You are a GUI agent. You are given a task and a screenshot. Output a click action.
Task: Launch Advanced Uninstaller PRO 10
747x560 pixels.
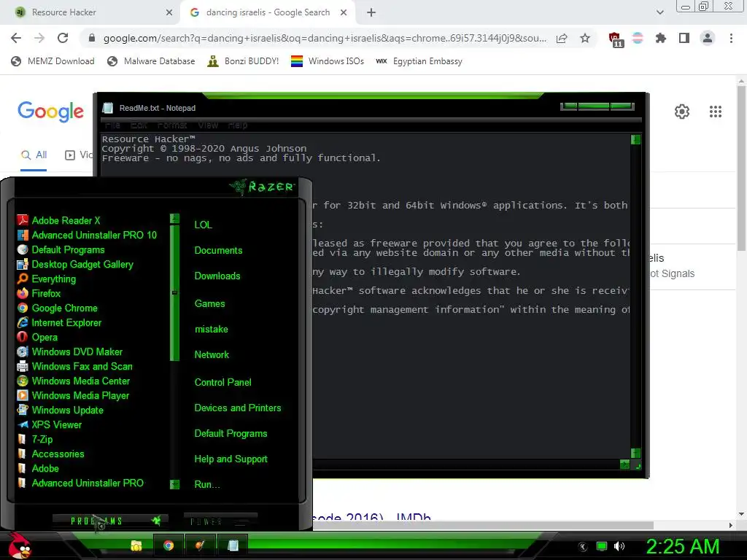[88, 236]
